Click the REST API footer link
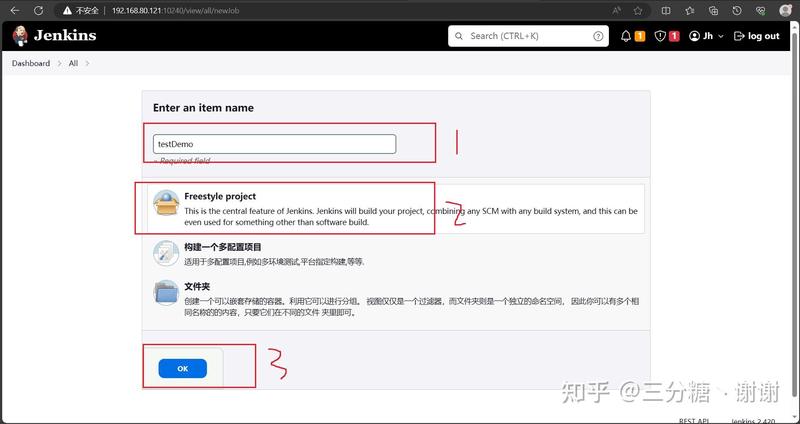Image resolution: width=800 pixels, height=424 pixels. tap(694, 421)
